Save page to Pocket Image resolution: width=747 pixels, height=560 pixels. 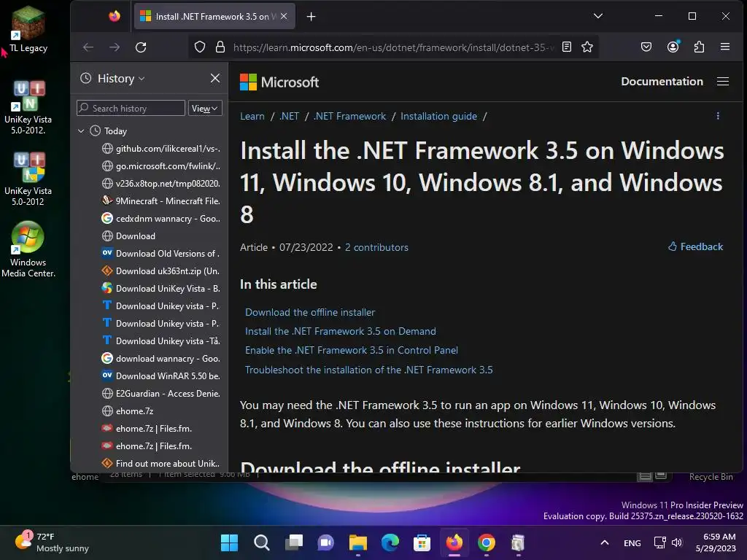646,47
